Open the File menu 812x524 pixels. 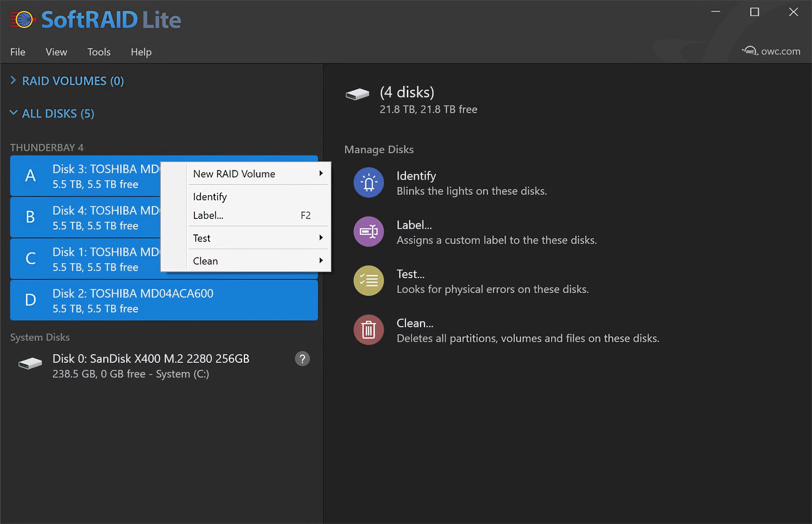[x=18, y=52]
